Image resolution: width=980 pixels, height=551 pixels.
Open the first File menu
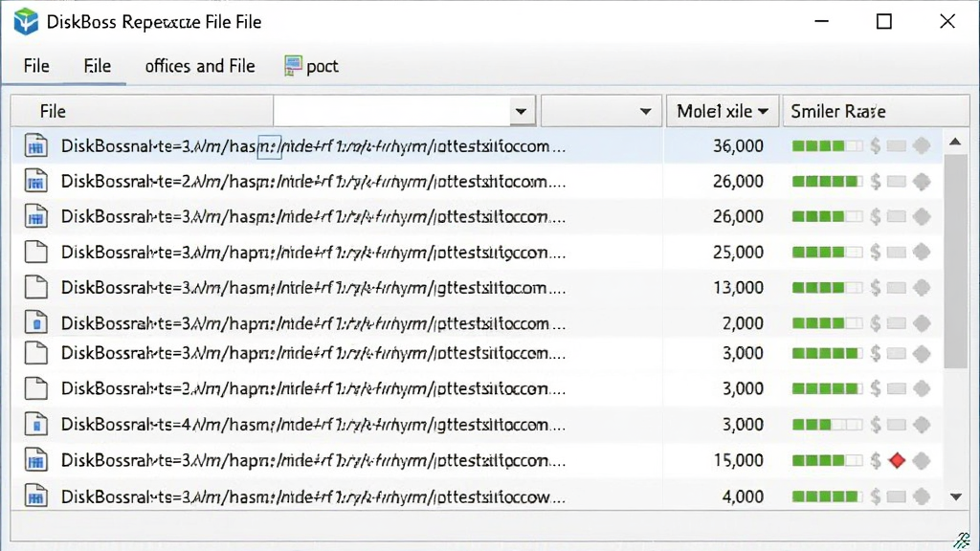pos(36,66)
